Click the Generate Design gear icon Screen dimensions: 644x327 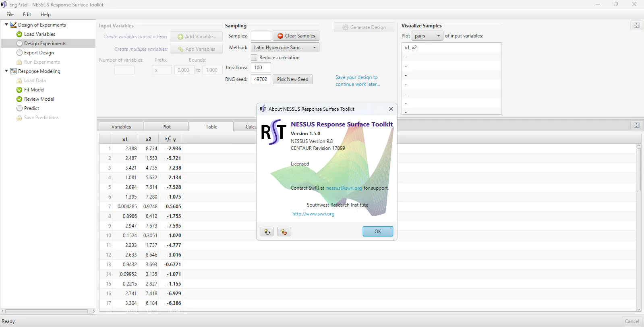click(345, 27)
